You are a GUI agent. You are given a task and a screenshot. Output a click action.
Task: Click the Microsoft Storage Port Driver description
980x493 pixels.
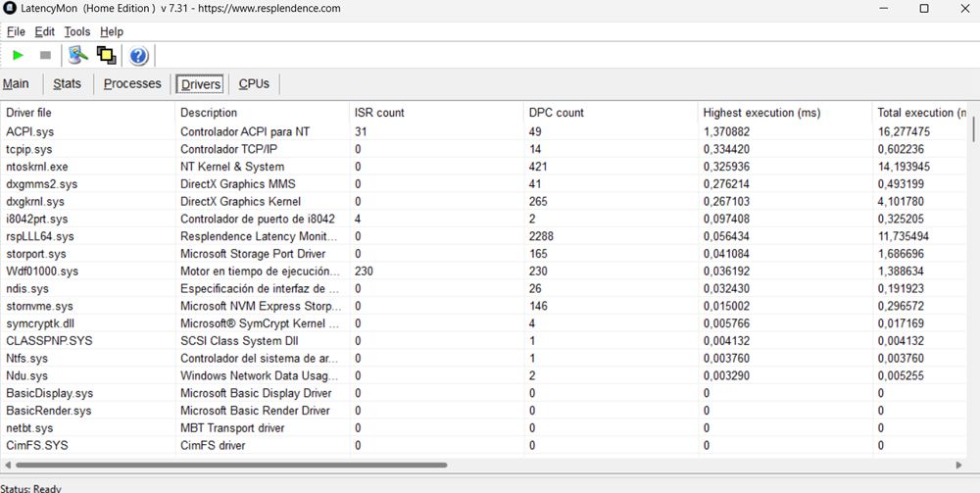tap(253, 254)
